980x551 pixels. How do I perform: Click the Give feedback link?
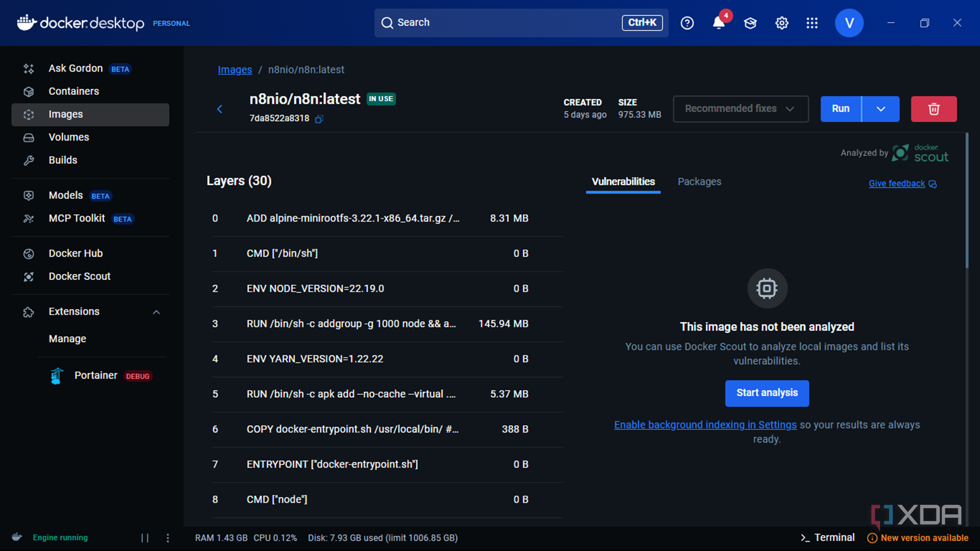(x=897, y=184)
